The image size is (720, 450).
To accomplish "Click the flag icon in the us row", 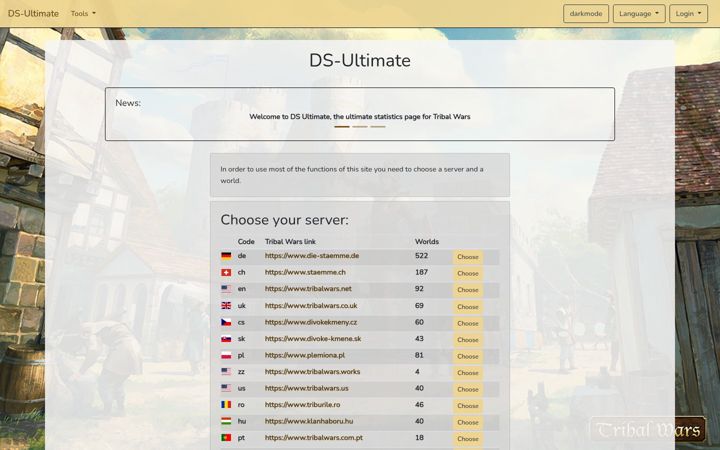I will tap(226, 388).
